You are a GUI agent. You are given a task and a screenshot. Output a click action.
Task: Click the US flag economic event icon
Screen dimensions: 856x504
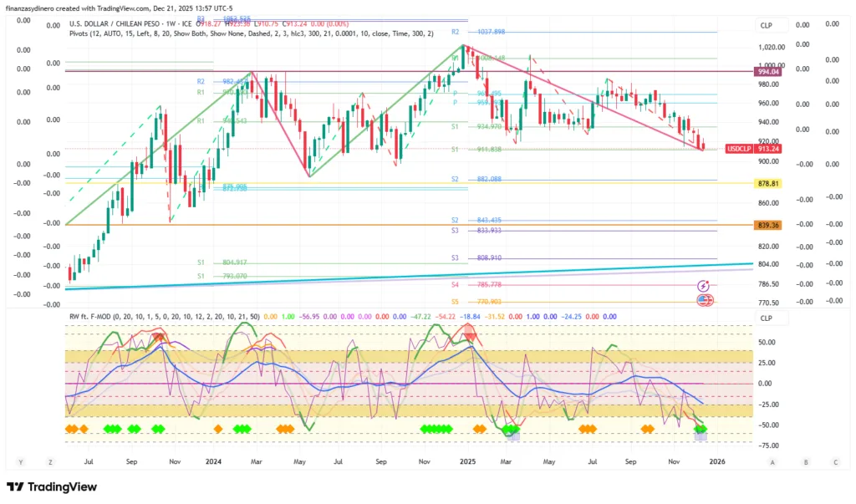pyautogui.click(x=704, y=299)
